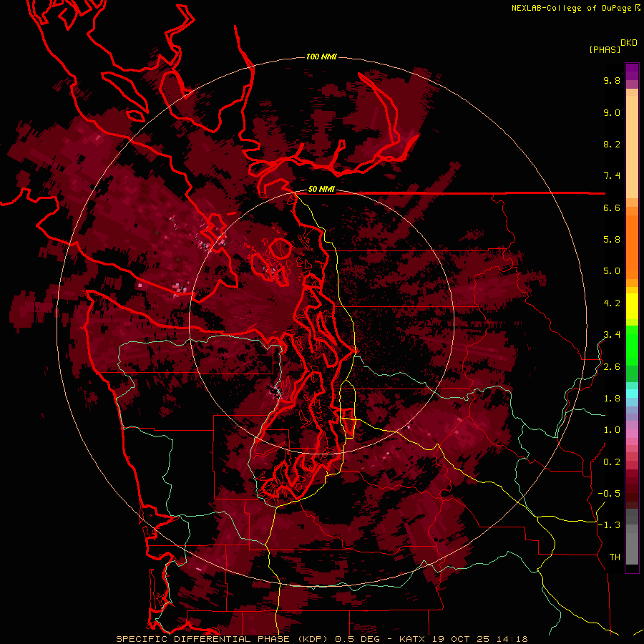Pick the bright green band of the color scale
The height and width of the screenshot is (644, 644).
coord(632,346)
